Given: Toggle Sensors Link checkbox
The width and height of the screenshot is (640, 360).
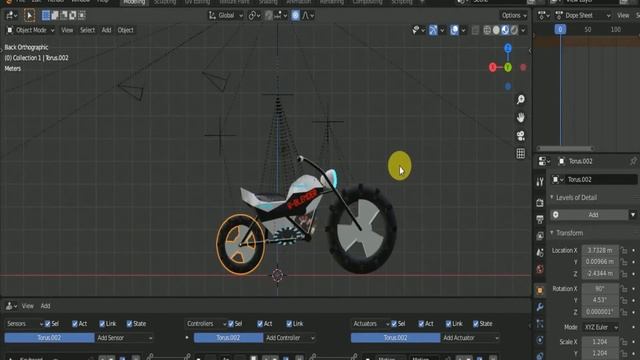Looking at the screenshot, I should pos(102,324).
